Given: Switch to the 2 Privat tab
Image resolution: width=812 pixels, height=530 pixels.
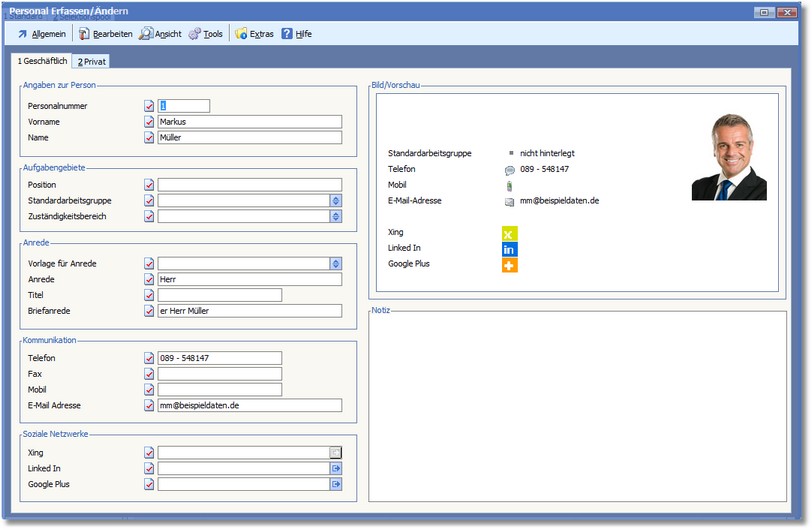Looking at the screenshot, I should tap(92, 62).
